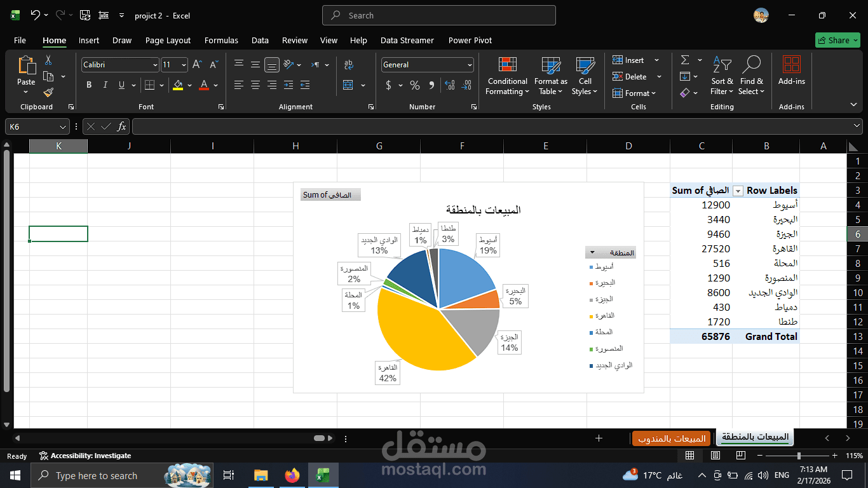Toggle the Comma Style format
Image resolution: width=868 pixels, height=488 pixels.
(431, 85)
